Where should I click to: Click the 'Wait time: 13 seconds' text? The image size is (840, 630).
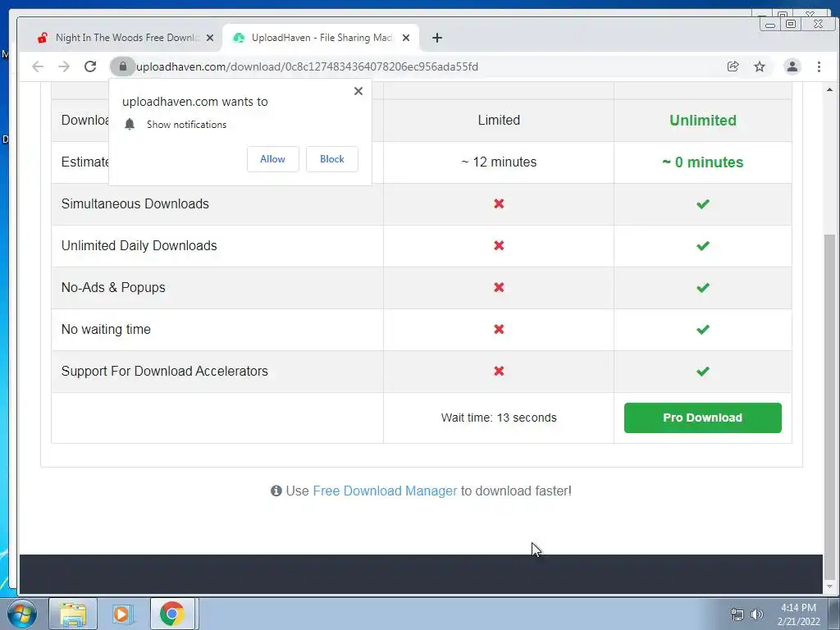tap(499, 418)
